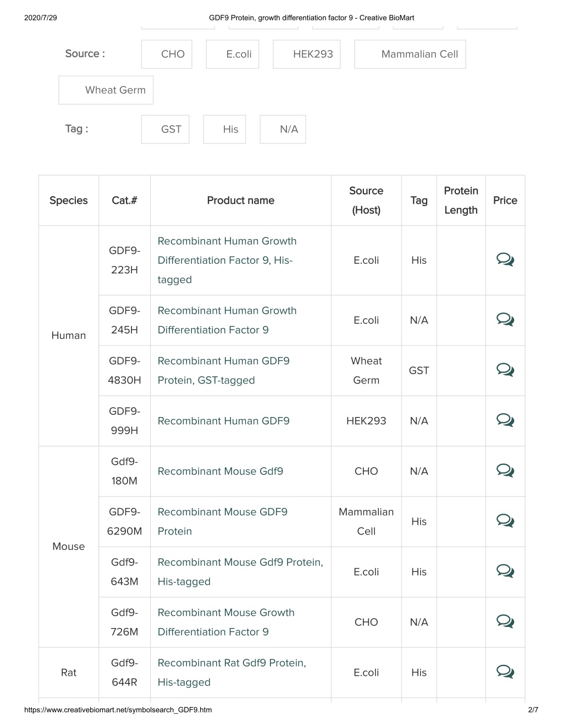Select catalog number GDF9-223H
The image size is (563, 728).
click(x=124, y=260)
